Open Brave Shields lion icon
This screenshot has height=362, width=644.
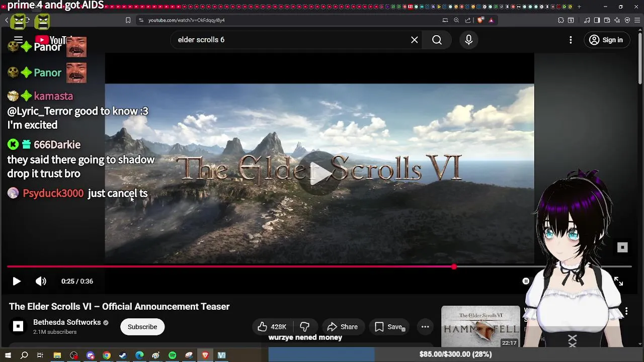480,20
